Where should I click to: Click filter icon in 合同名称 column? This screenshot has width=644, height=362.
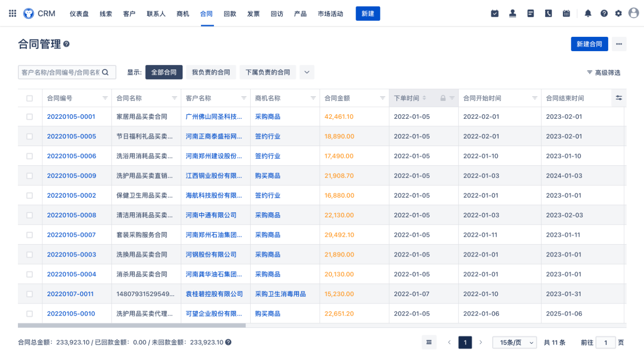pyautogui.click(x=174, y=98)
